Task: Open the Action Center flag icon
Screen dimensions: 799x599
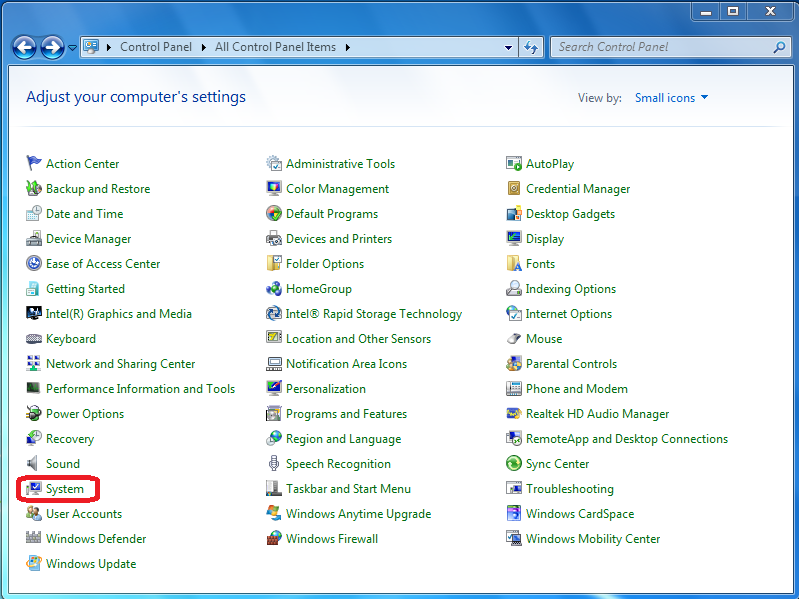Action: pos(34,164)
